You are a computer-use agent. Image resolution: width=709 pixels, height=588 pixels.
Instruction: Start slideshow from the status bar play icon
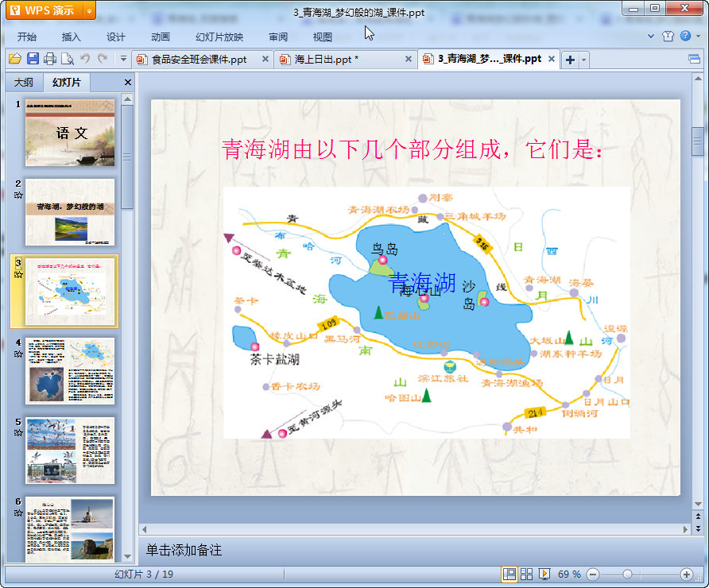[544, 574]
